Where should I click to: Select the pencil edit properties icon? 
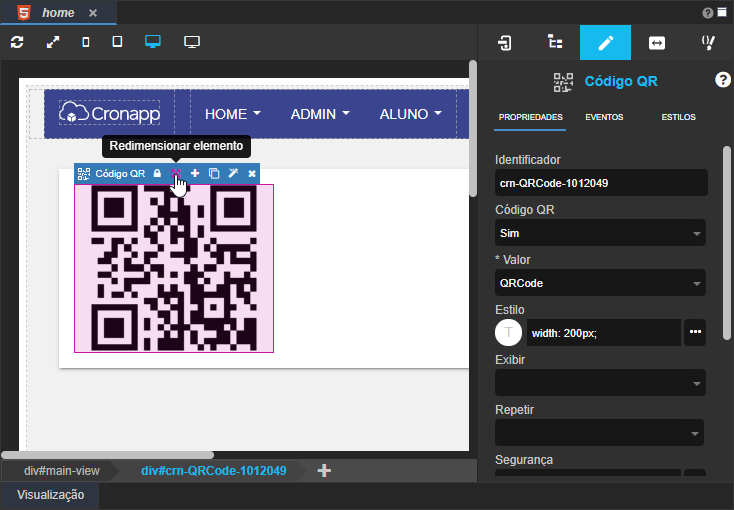point(605,43)
